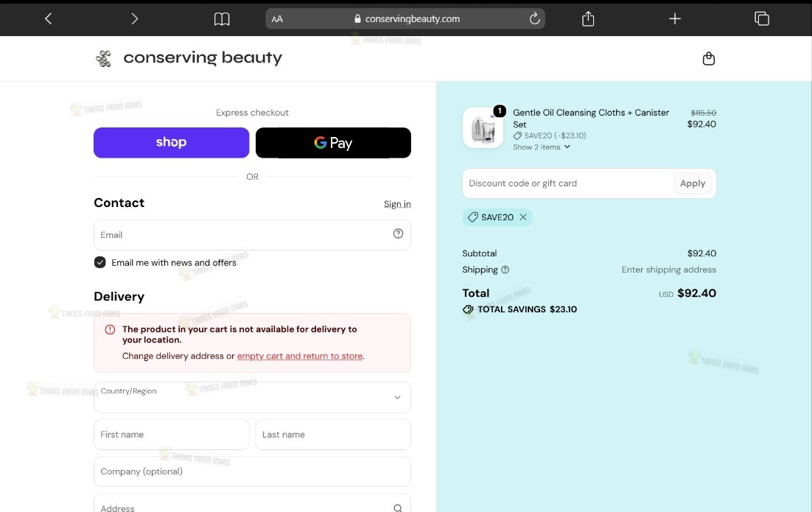Show all open tabs icon

pyautogui.click(x=762, y=18)
